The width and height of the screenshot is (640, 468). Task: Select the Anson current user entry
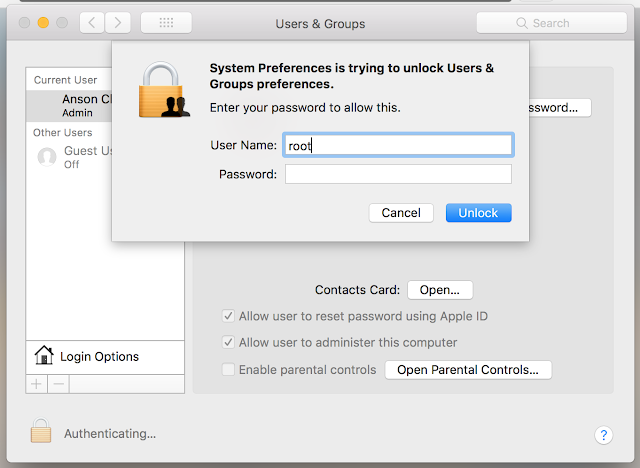tap(70, 105)
